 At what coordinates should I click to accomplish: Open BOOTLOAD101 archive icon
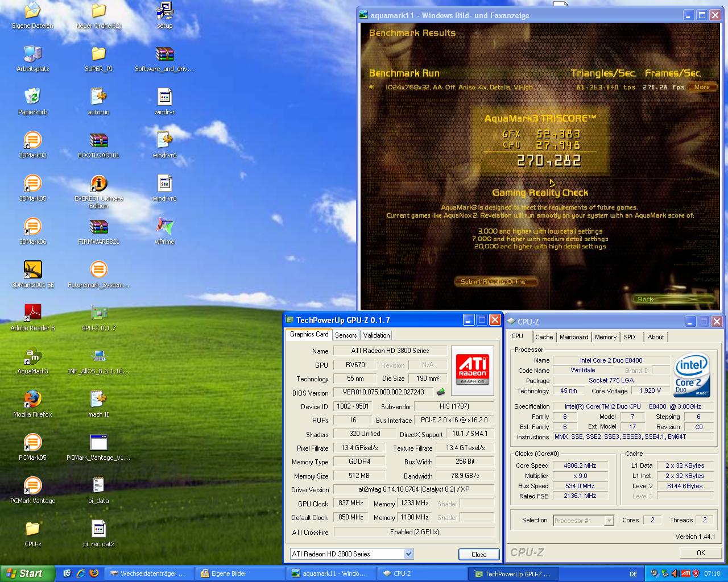click(98, 140)
